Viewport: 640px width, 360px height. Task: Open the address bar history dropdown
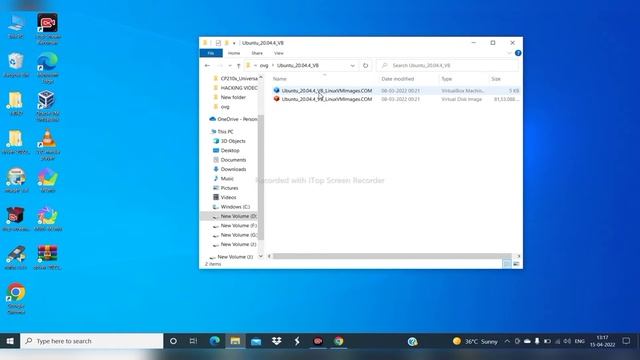tap(352, 65)
